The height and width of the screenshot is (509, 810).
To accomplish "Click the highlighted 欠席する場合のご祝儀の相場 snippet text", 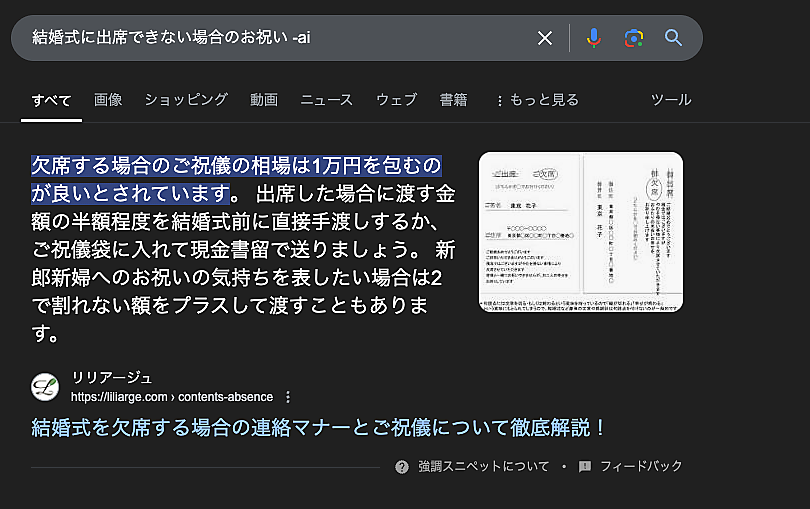I will (x=236, y=179).
